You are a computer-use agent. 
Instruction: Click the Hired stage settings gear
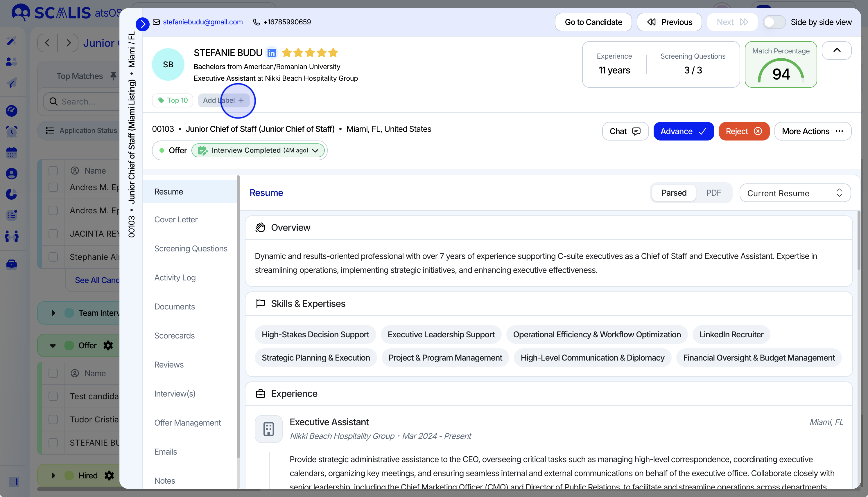[109, 475]
